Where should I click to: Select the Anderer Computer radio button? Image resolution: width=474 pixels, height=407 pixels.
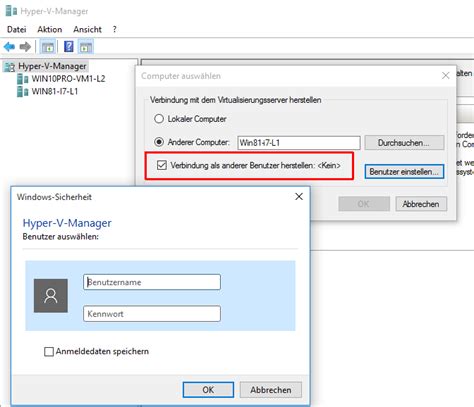[159, 142]
